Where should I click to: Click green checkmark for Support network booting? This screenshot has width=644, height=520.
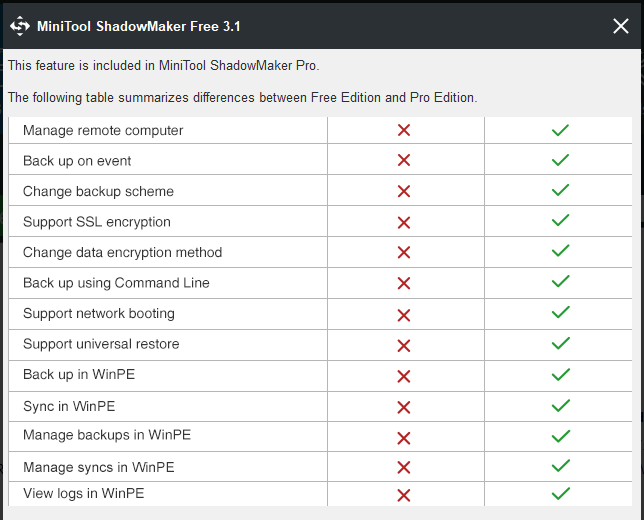[560, 312]
